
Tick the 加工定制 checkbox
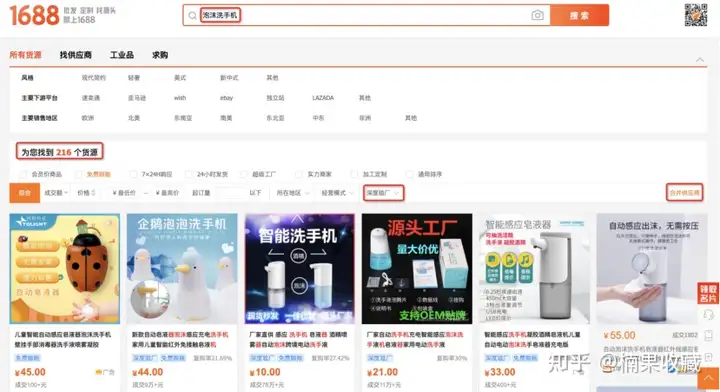[x=354, y=174]
